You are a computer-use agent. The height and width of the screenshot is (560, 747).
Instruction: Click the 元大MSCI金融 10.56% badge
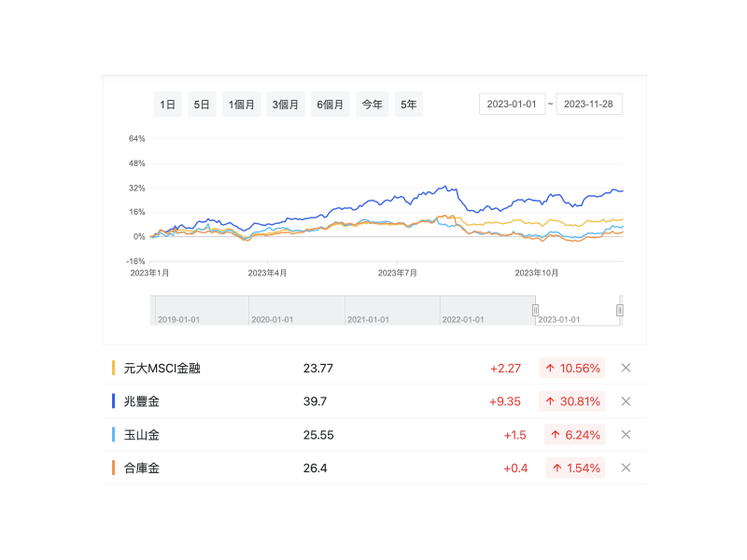(x=572, y=368)
